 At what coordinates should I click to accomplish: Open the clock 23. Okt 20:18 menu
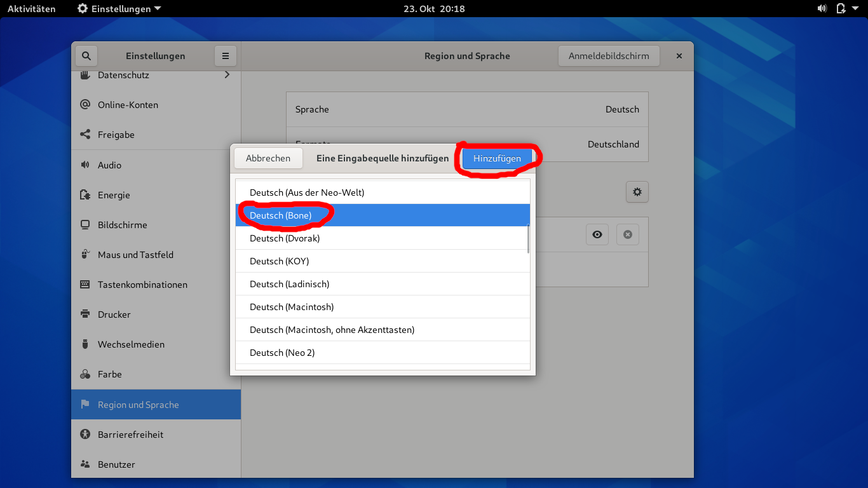pyautogui.click(x=434, y=9)
